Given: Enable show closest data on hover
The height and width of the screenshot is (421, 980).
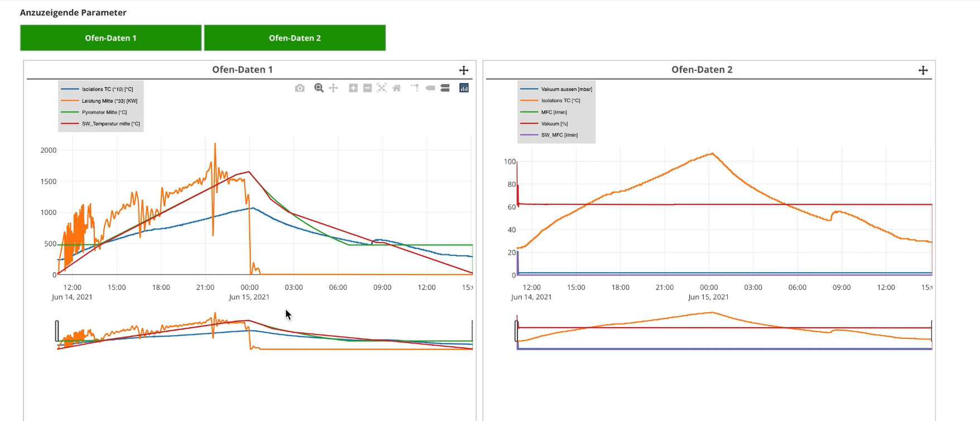Looking at the screenshot, I should (x=430, y=88).
